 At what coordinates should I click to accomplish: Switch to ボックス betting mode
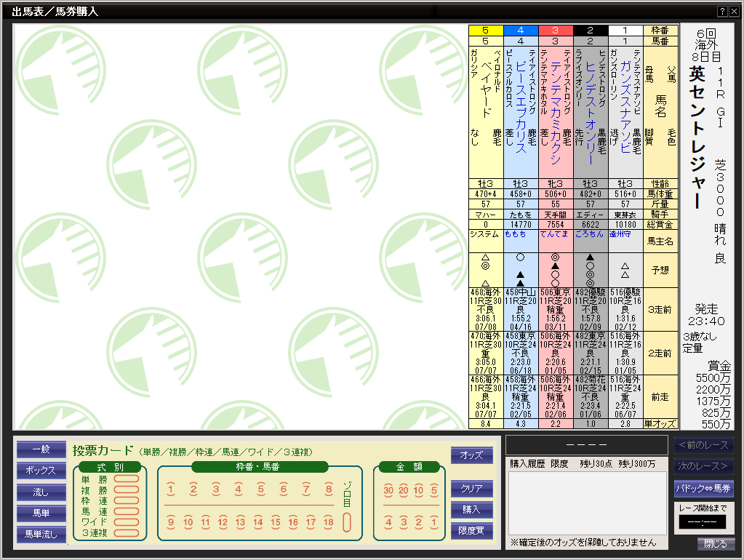pyautogui.click(x=41, y=471)
